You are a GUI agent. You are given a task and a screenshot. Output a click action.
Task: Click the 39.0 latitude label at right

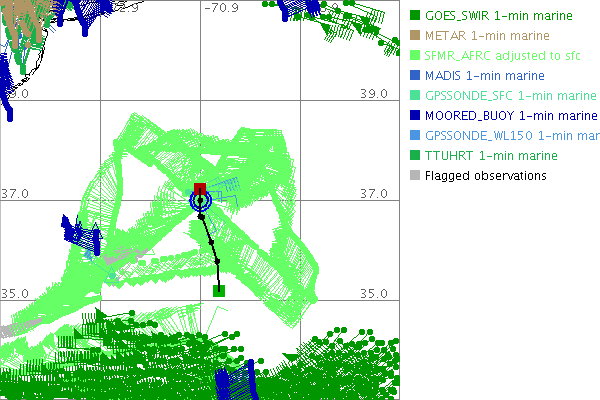pos(373,94)
